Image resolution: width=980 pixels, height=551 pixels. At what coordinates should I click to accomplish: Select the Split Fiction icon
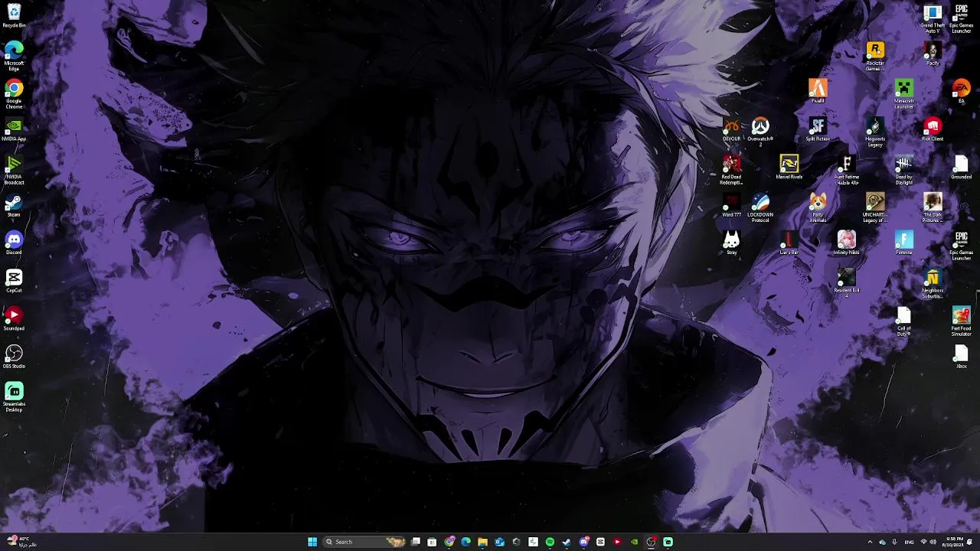coord(818,129)
